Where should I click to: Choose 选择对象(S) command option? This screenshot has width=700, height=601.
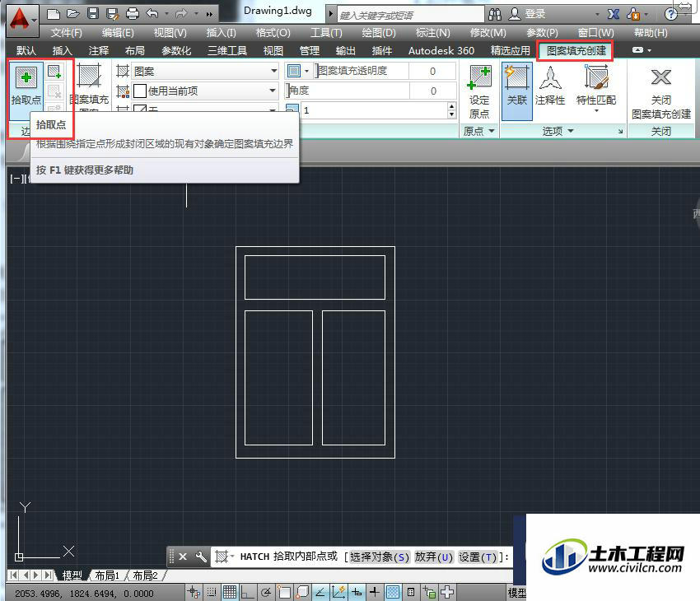click(380, 557)
